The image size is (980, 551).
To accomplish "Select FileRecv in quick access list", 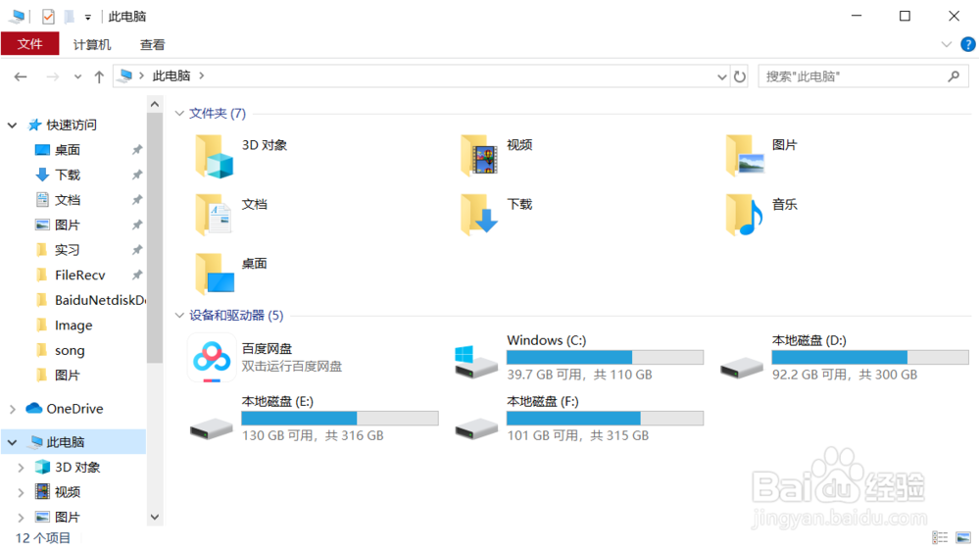I will pos(79,275).
